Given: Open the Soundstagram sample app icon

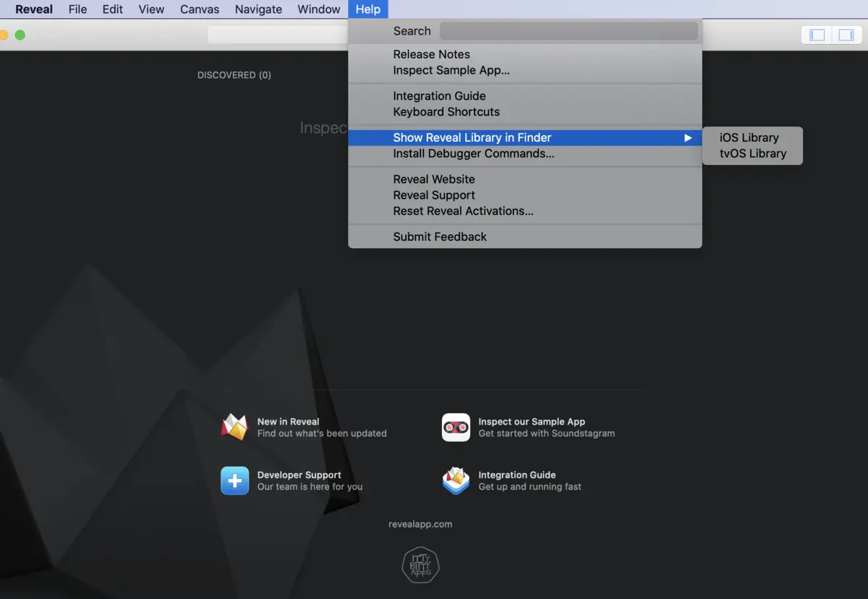Looking at the screenshot, I should [x=456, y=427].
